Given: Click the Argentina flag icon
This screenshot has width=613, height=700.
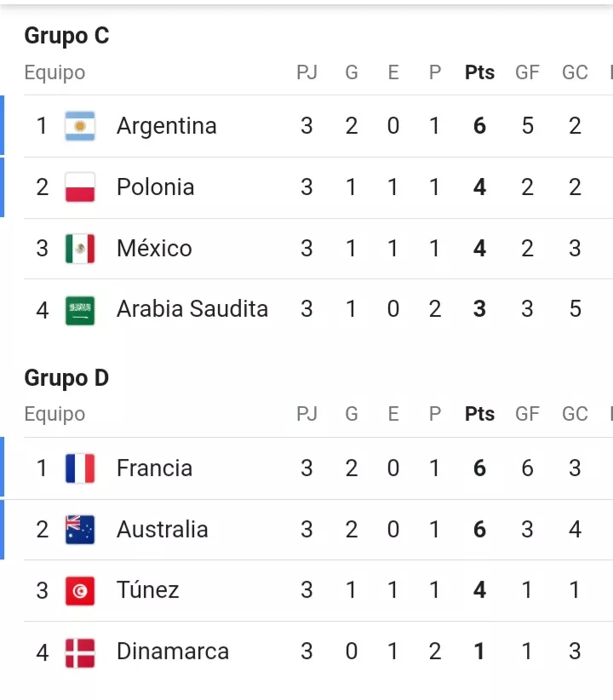Looking at the screenshot, I should (x=80, y=126).
